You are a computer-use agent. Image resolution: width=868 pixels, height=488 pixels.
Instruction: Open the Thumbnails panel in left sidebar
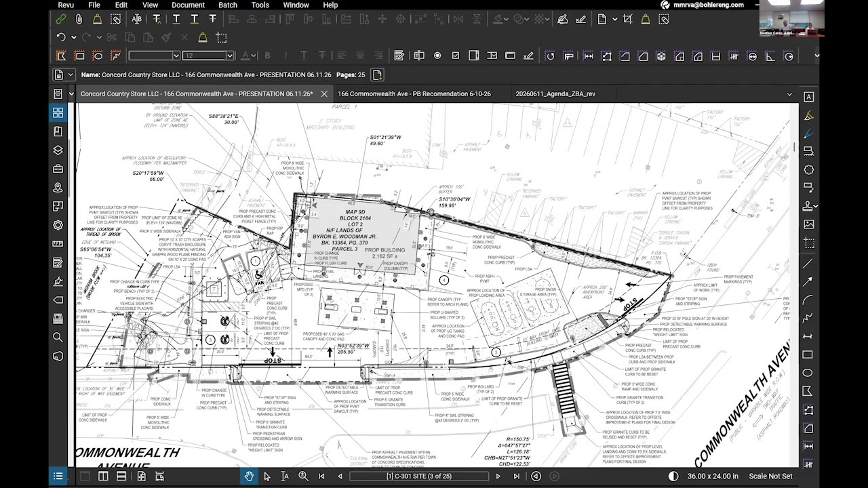[x=58, y=113]
